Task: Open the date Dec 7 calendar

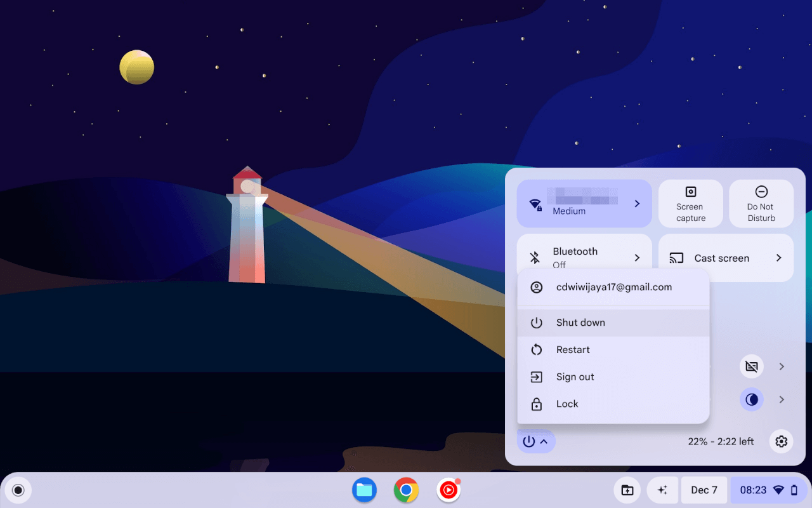Action: (704, 490)
